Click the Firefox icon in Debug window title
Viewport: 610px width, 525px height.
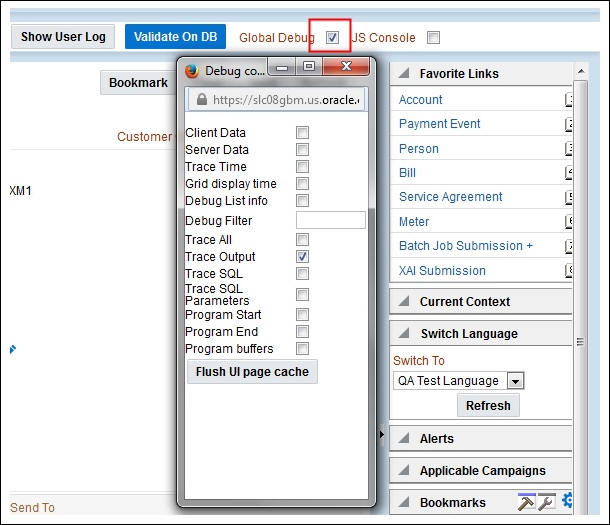pos(192,71)
